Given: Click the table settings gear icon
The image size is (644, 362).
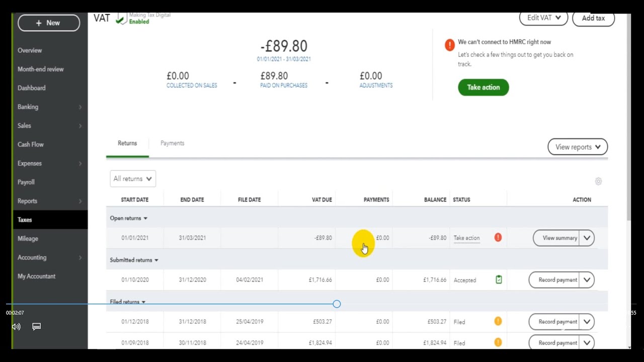Looking at the screenshot, I should coord(598,182).
